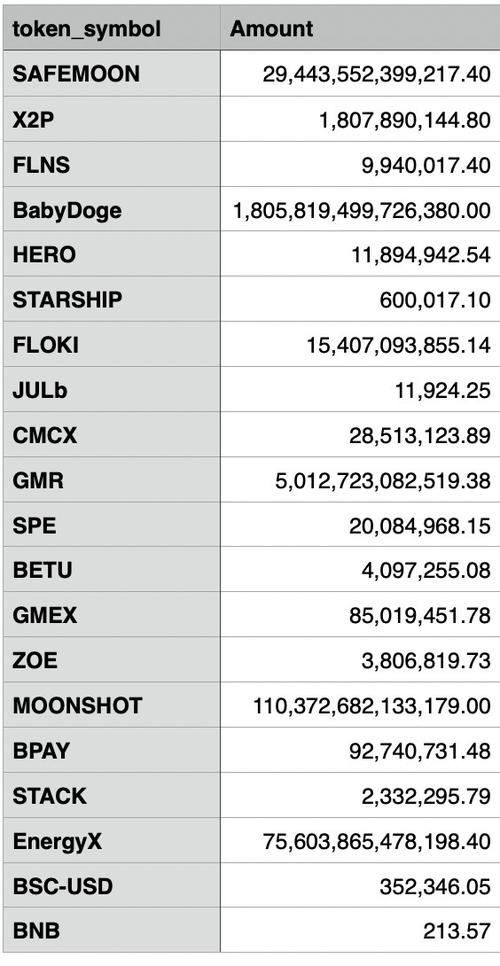Select the Amount column header
Screen dimensions: 500x966
pos(360,28)
